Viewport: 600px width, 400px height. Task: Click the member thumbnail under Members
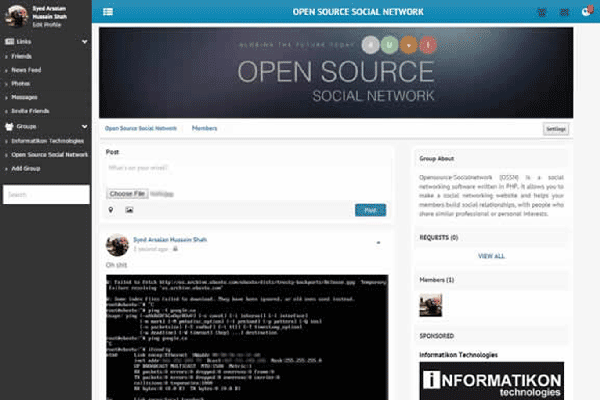pyautogui.click(x=430, y=304)
